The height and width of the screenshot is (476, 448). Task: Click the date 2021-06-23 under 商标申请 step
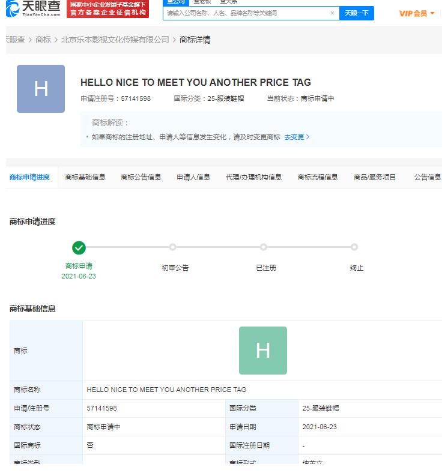79,276
